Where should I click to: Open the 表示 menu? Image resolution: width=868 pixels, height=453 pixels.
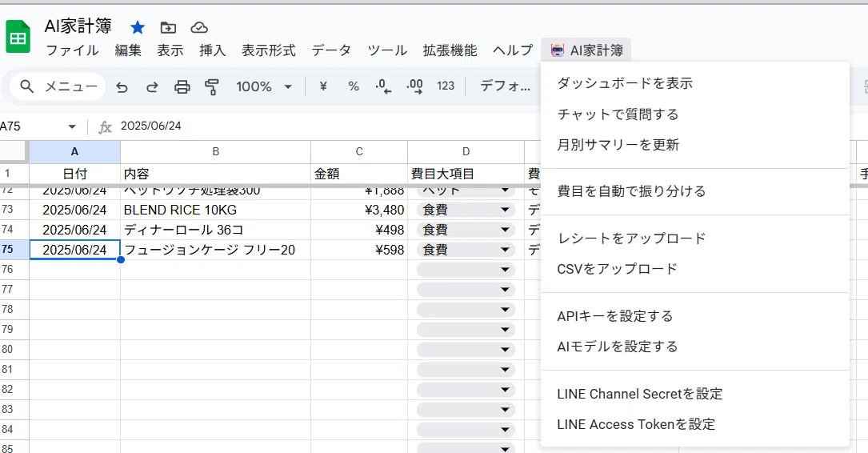pos(170,50)
